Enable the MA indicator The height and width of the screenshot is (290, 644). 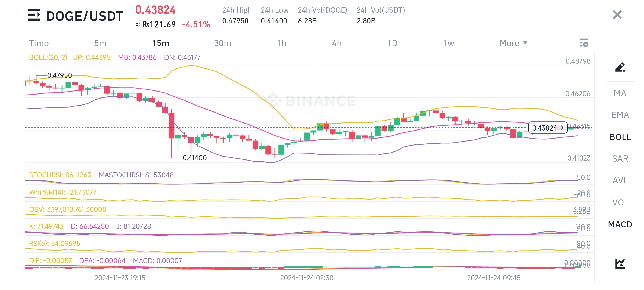620,93
